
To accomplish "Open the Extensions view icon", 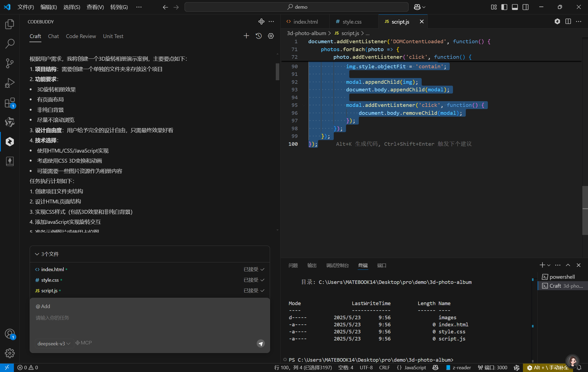I will tap(10, 102).
